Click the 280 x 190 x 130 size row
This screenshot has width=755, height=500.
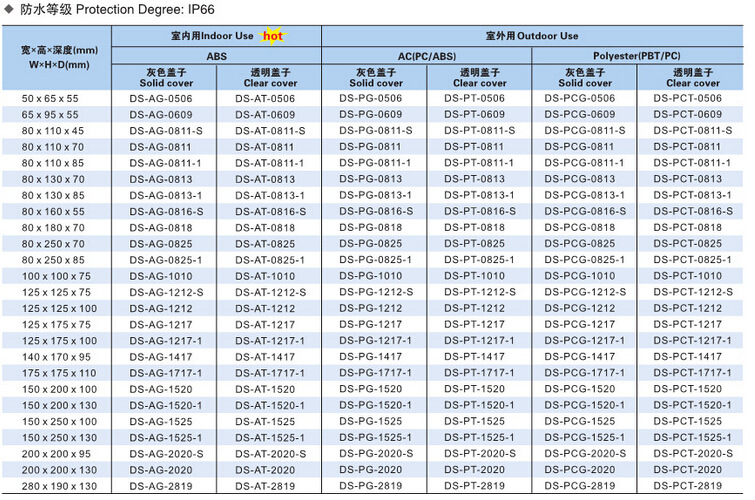(60, 486)
